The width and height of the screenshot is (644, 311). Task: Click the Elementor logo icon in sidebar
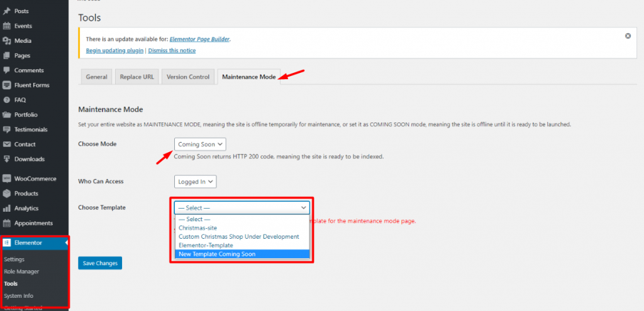coord(7,243)
